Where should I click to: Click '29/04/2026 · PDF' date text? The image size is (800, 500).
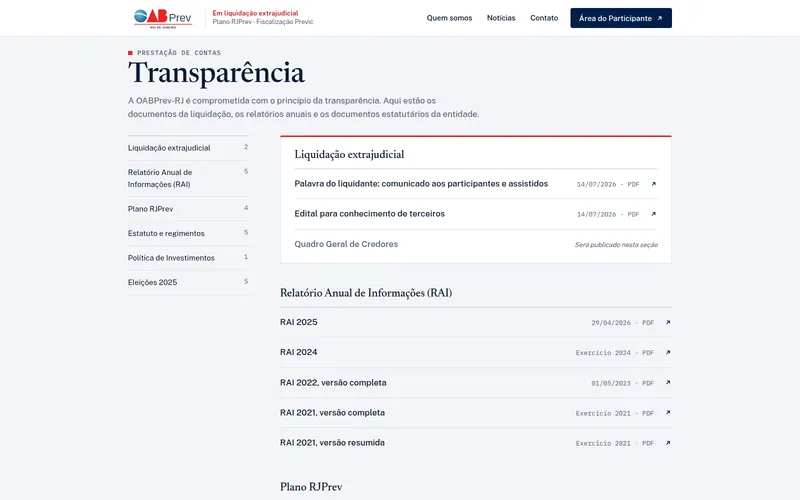coord(622,323)
